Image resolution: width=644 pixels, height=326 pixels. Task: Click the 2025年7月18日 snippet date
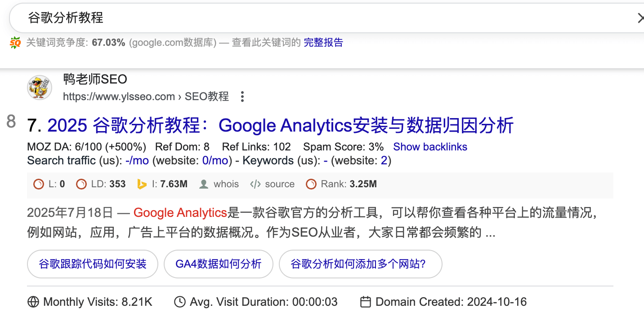(x=70, y=212)
